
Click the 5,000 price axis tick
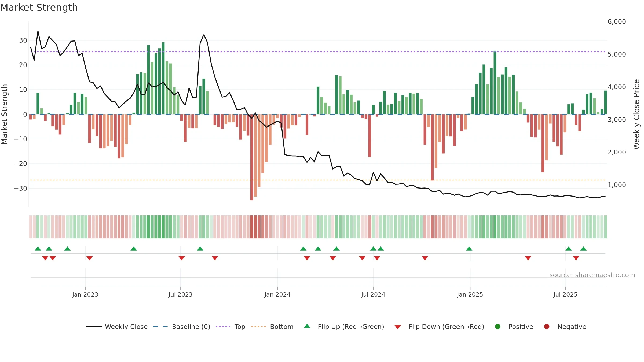tap(617, 54)
